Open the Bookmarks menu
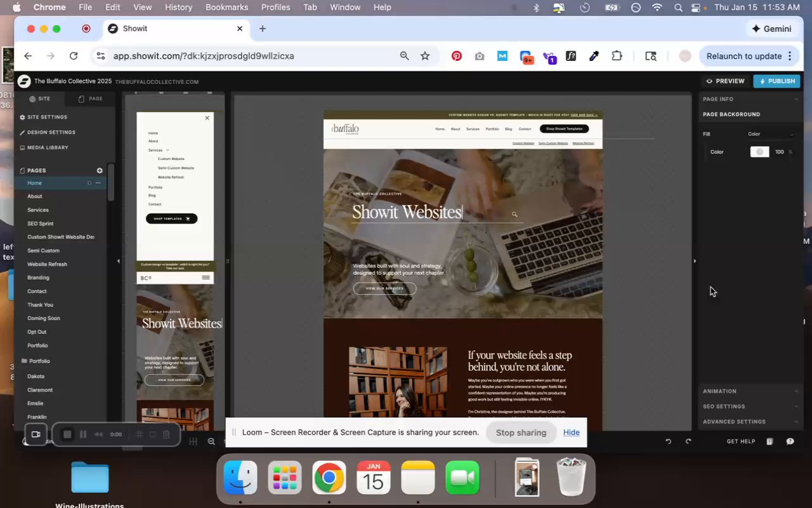The width and height of the screenshot is (812, 508). [227, 7]
